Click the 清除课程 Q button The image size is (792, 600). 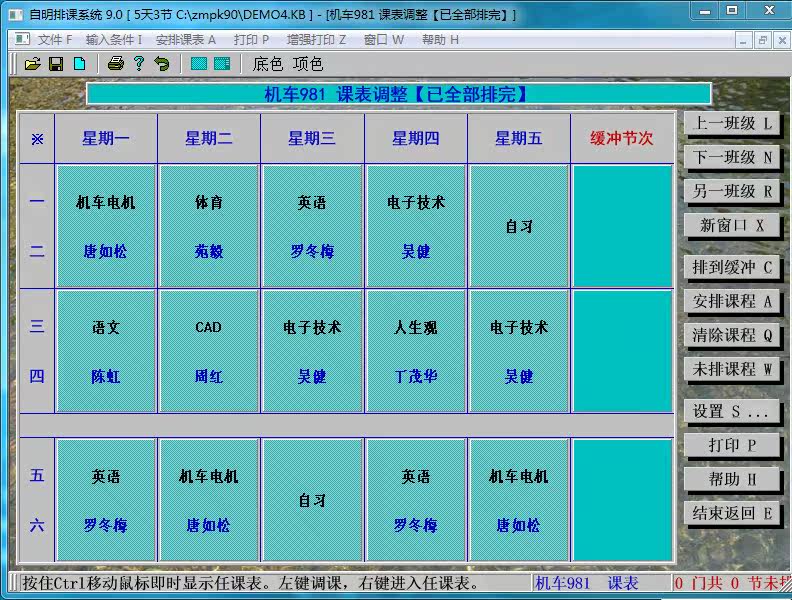tap(732, 335)
